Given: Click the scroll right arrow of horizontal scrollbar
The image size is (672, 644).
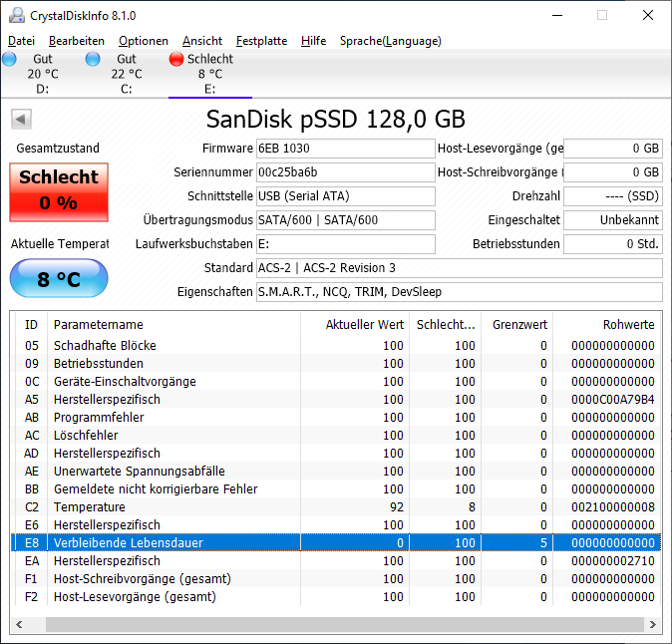Looking at the screenshot, I should coord(653,624).
